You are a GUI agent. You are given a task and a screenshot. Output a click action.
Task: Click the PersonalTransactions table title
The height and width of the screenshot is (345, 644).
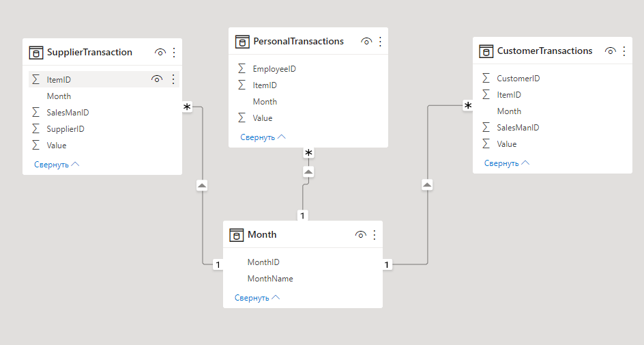(x=299, y=41)
